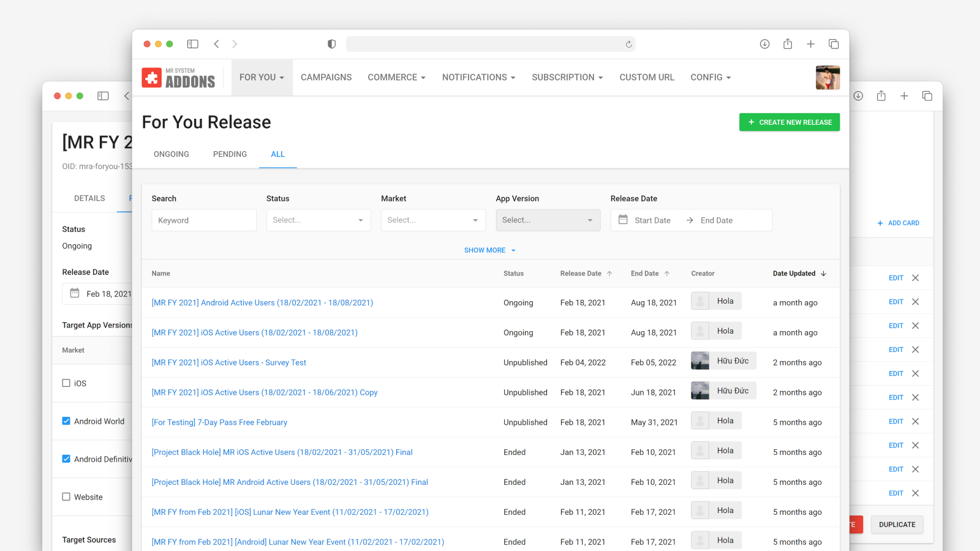Enable the Website checkbox
980x551 pixels.
[66, 497]
